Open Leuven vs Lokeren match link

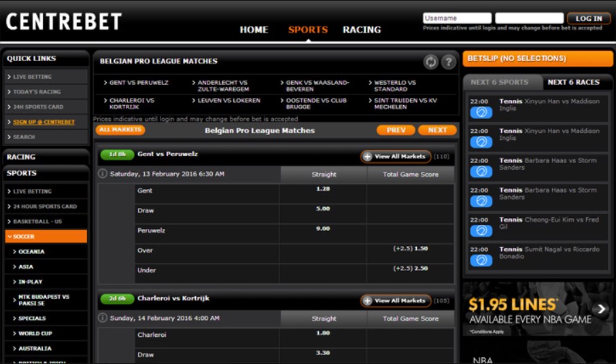pos(228,101)
